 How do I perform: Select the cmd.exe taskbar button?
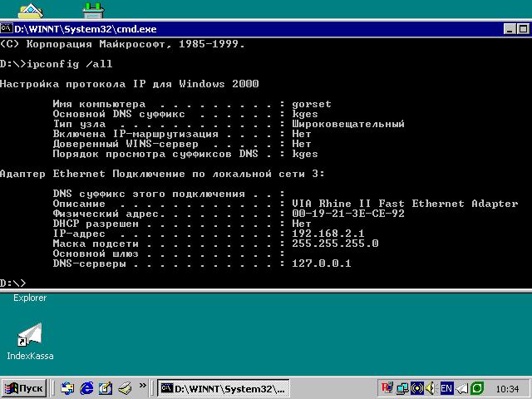point(224,388)
